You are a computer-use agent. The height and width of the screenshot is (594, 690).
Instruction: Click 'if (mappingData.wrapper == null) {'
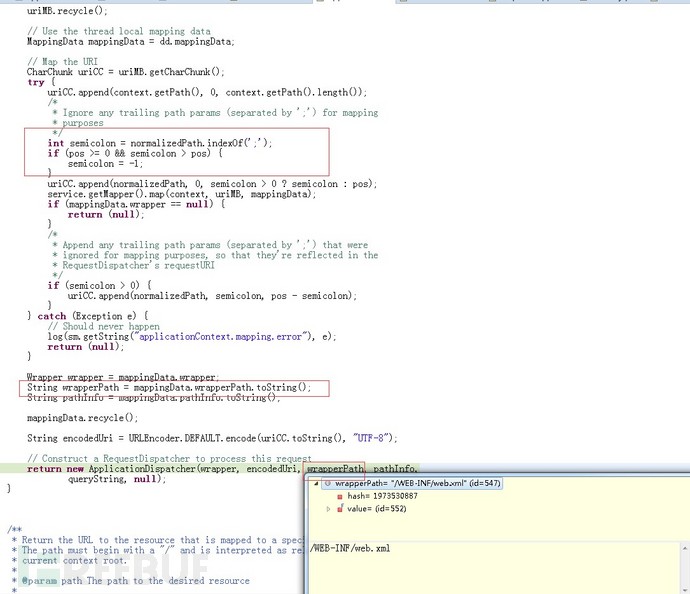136,204
